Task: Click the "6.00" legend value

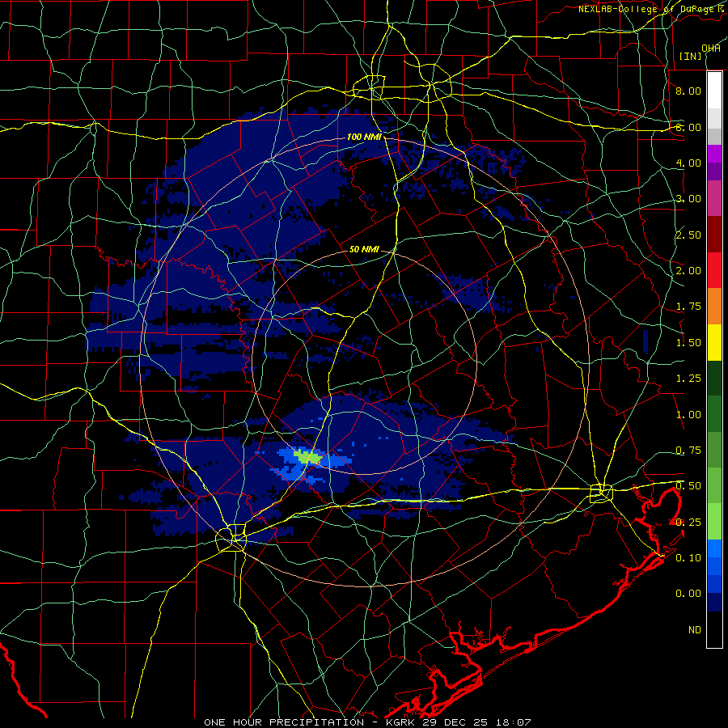Action: click(x=688, y=127)
